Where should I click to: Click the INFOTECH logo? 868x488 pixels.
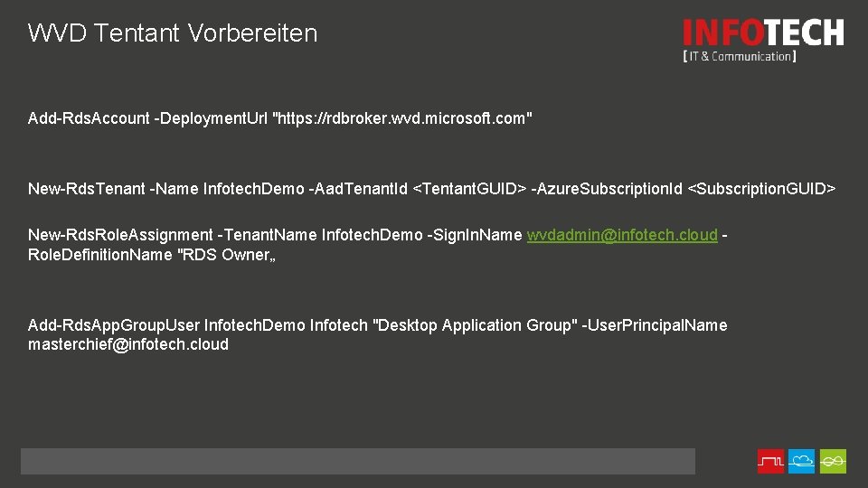tap(763, 33)
